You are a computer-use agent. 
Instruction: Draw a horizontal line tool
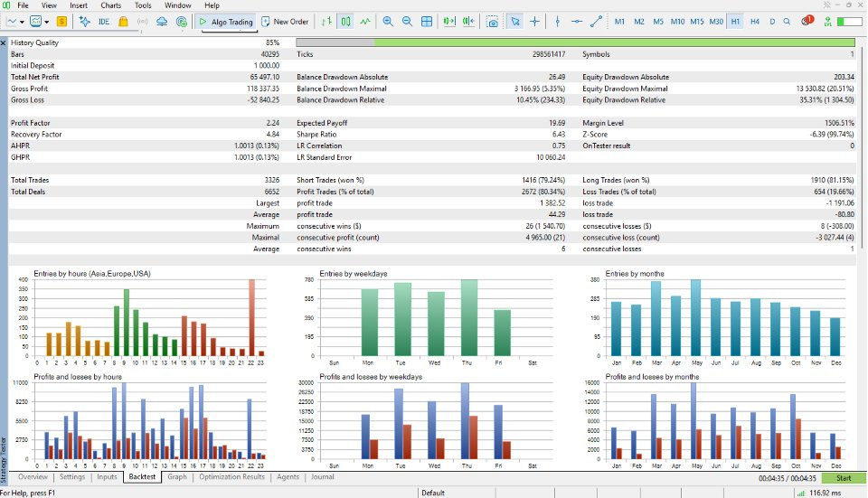coord(577,22)
